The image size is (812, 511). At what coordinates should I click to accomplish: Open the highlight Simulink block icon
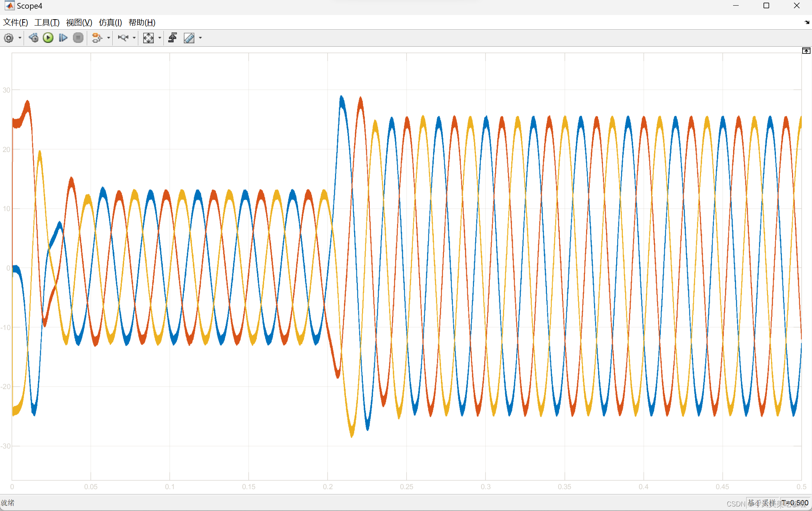97,38
